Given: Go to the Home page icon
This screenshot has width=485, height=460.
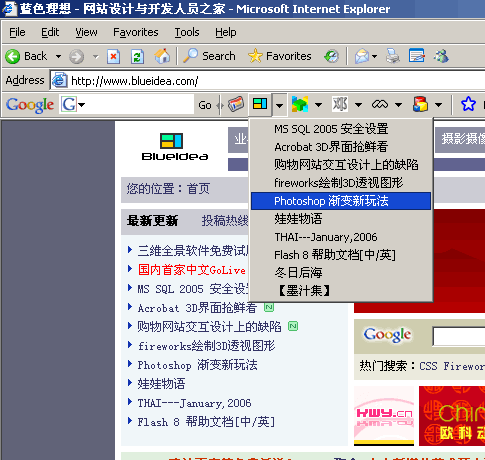Looking at the screenshot, I should coord(162,56).
